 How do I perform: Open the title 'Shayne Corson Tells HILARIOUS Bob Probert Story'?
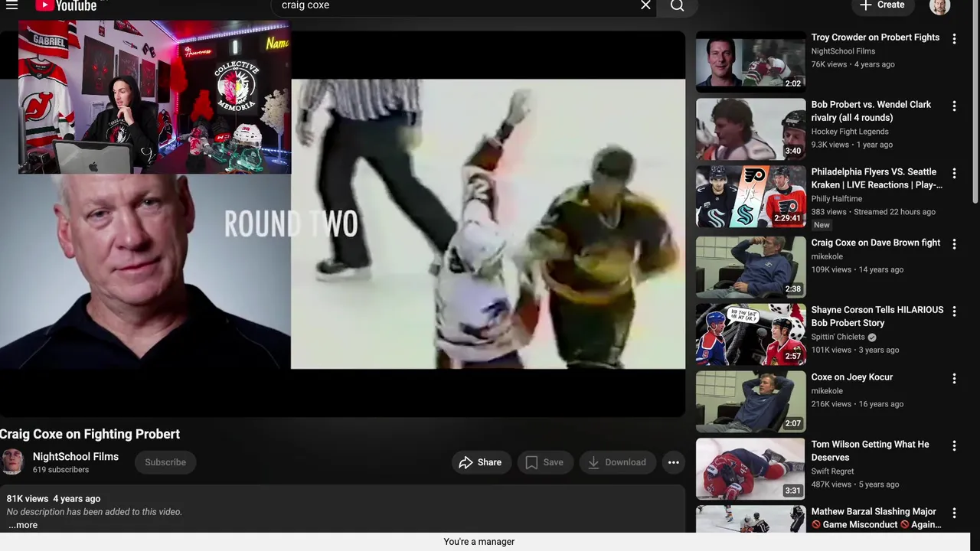pyautogui.click(x=877, y=316)
